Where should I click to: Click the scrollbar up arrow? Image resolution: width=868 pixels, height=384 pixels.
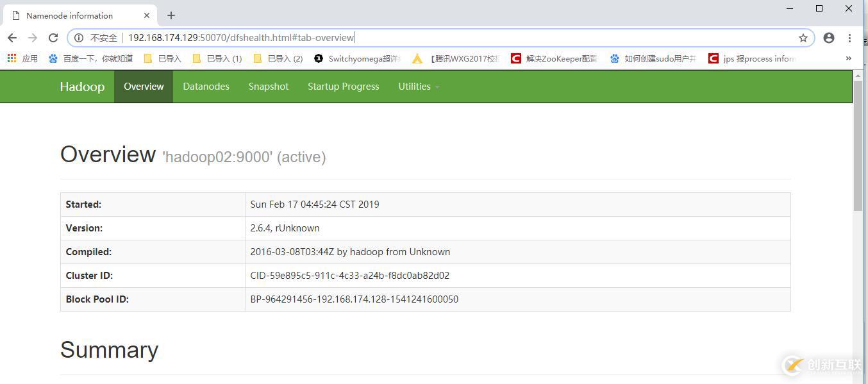(x=858, y=75)
